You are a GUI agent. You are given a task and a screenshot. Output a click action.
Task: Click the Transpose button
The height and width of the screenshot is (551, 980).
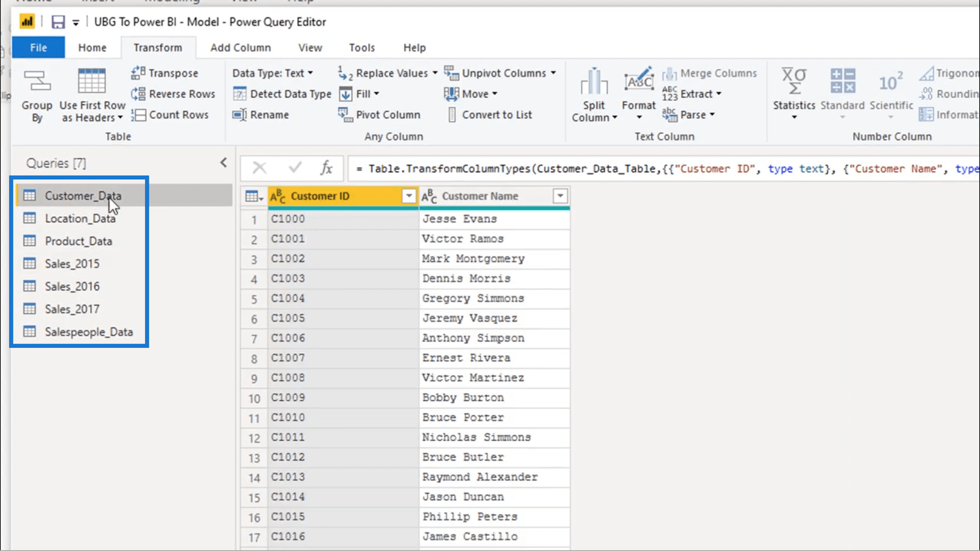[165, 73]
